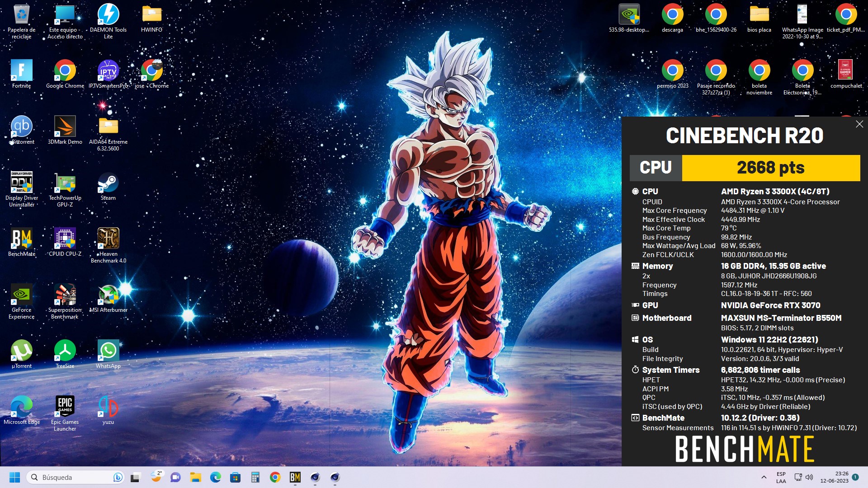
Task: Open Pasaje recorrido 327z27zz file
Action: (x=716, y=77)
